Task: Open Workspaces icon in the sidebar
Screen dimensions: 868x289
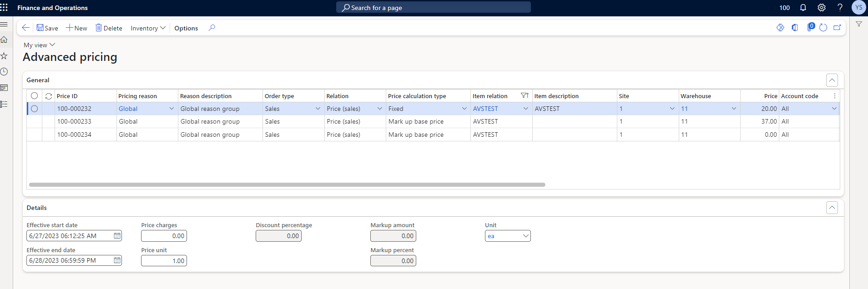Action: coord(4,88)
